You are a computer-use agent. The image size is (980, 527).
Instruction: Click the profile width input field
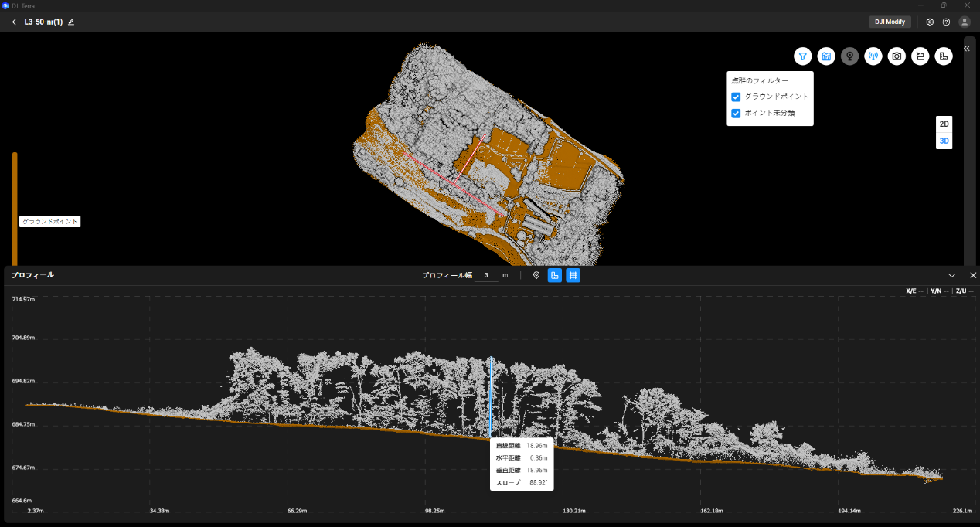[x=486, y=275]
